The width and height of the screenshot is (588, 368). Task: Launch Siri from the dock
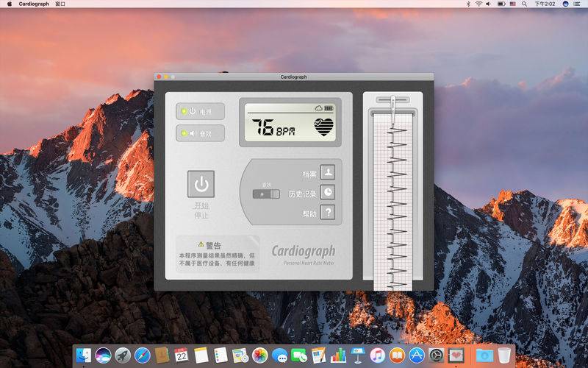pos(103,355)
